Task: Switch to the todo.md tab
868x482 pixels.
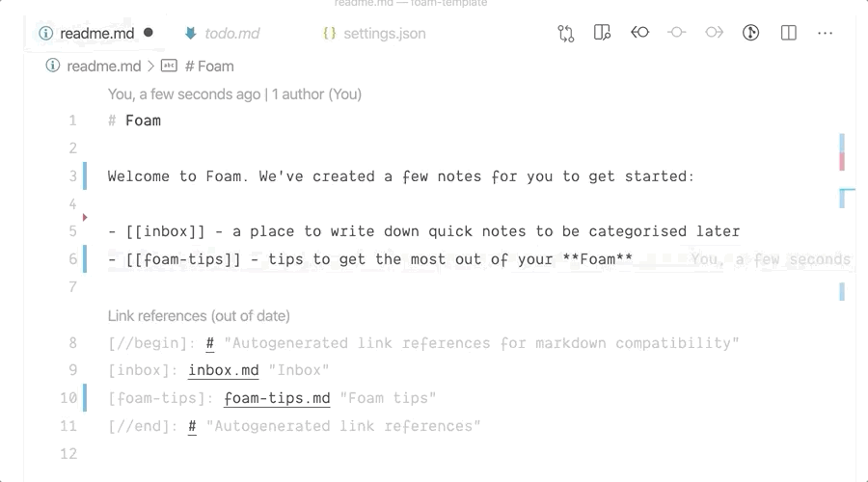Action: (231, 34)
